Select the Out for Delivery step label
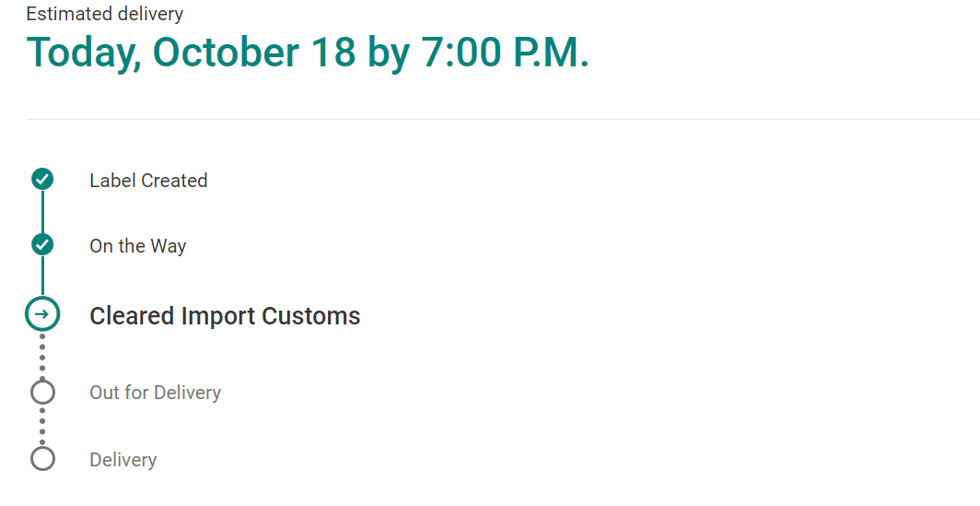 [155, 393]
